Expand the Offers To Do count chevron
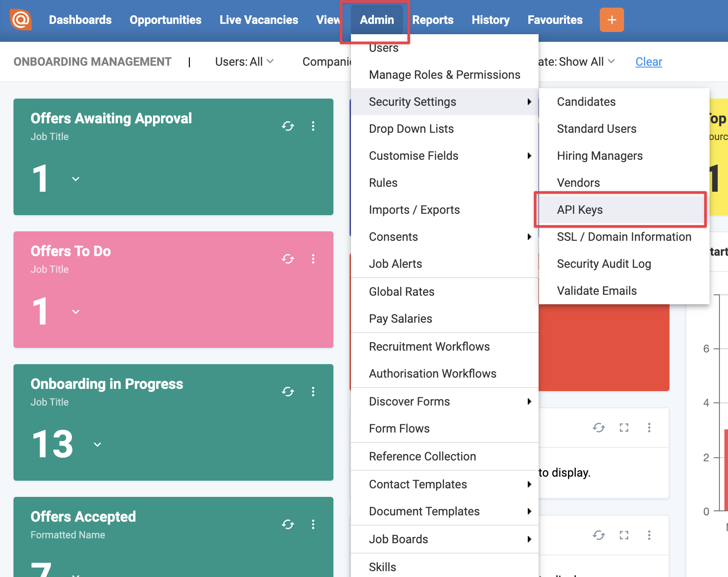728x577 pixels. (76, 312)
